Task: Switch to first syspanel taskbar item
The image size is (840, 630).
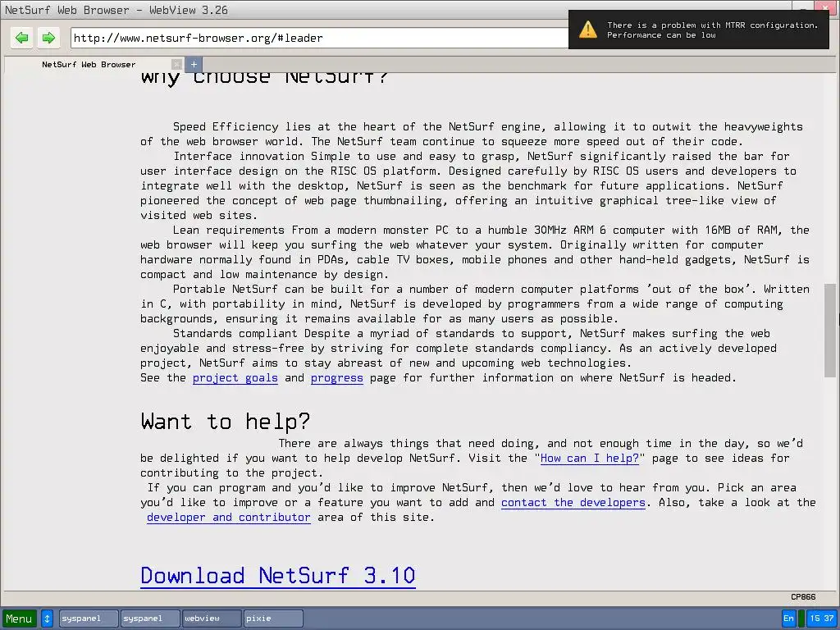Action: click(89, 619)
